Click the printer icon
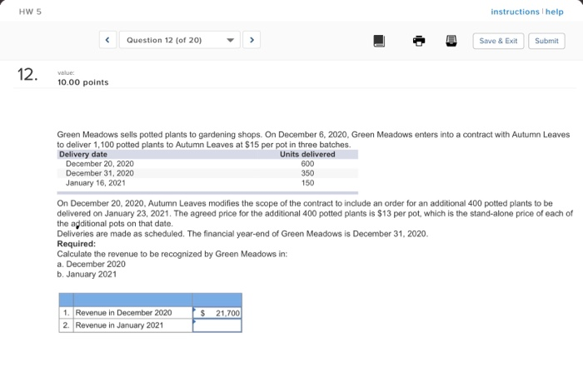The width and height of the screenshot is (583, 392). pos(419,41)
